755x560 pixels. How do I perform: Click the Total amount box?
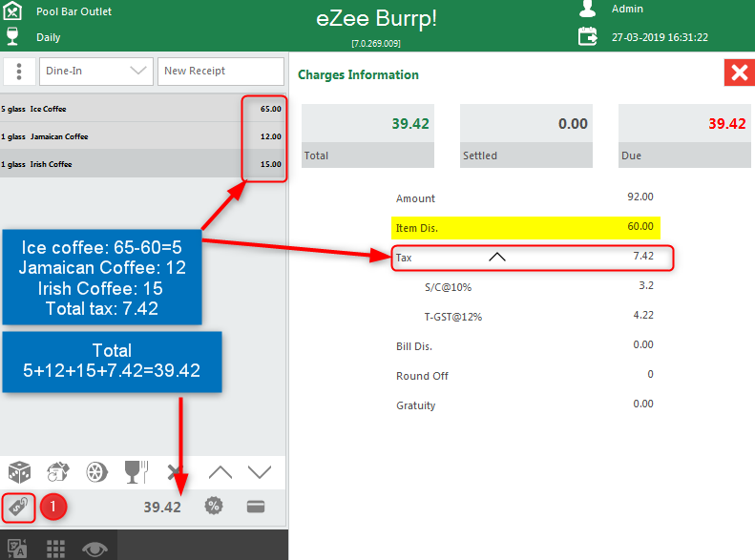pyautogui.click(x=367, y=136)
